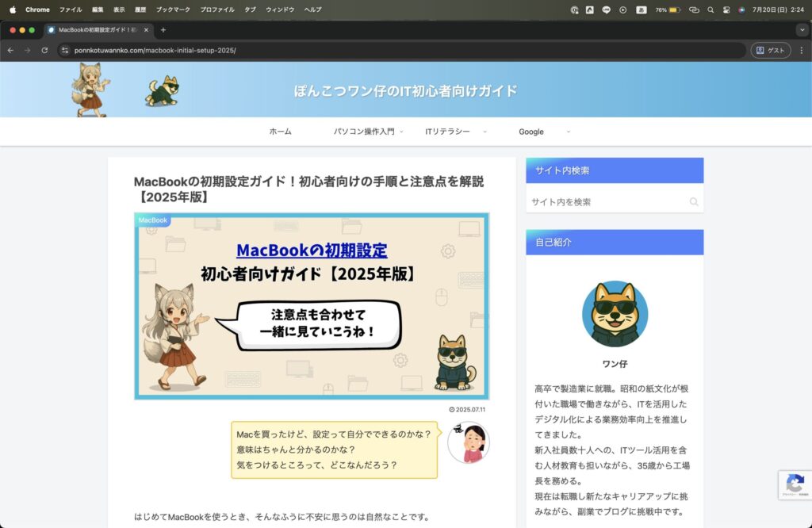Click the sentence starting はじめてMacBookを使うとき

(x=282, y=517)
